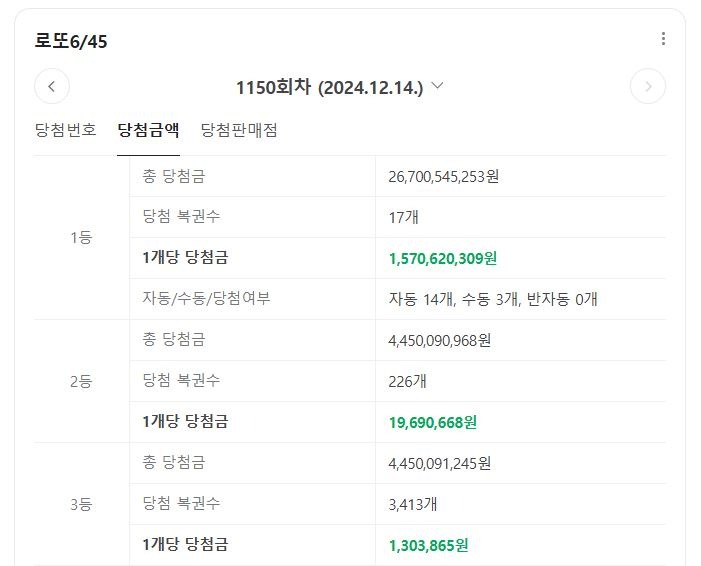Open the three-dot more options menu

(663, 38)
